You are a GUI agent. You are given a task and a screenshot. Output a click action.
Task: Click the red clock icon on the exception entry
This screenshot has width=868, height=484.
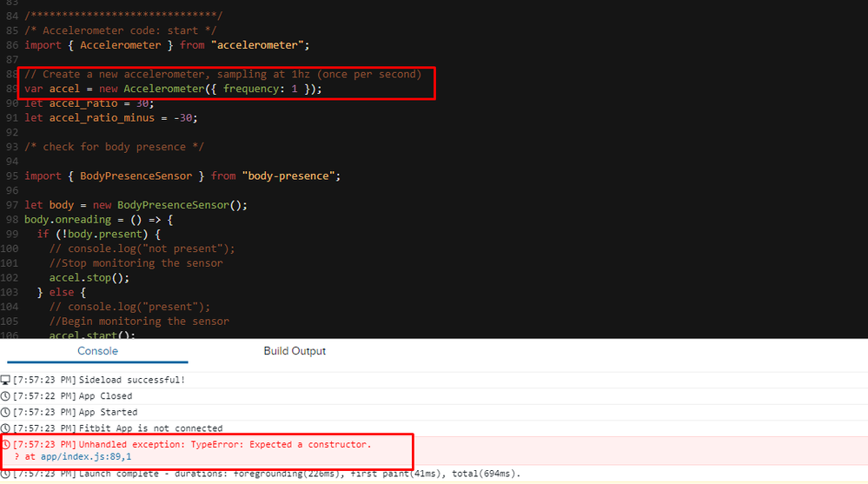(5, 445)
